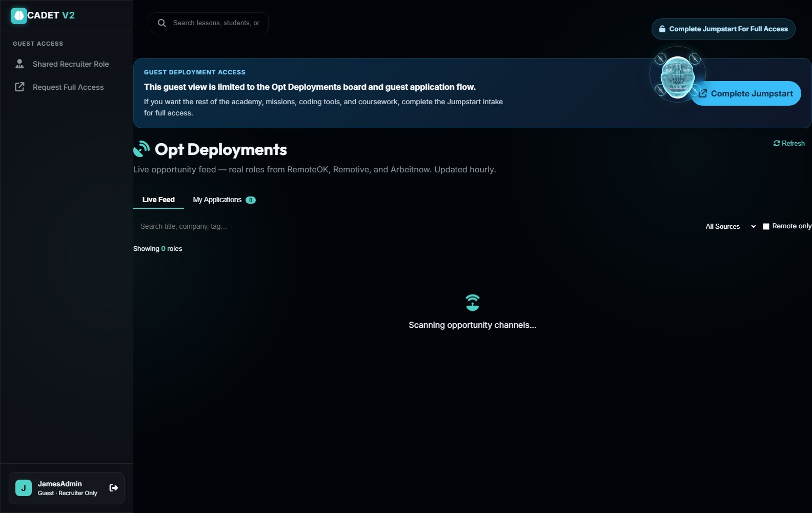This screenshot has height=513, width=812.
Task: Click Complete Jumpstart For Full Access button
Action: click(x=723, y=29)
